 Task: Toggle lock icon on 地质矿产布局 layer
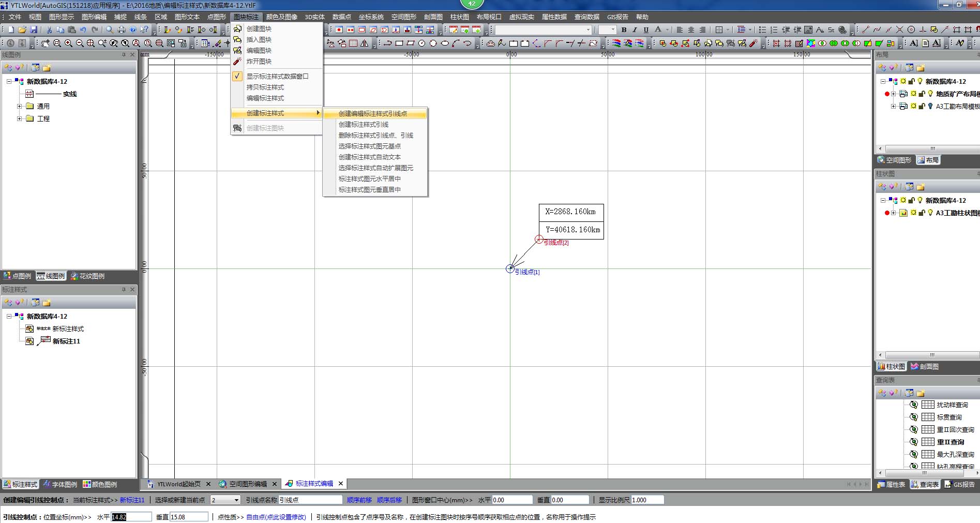(922, 94)
